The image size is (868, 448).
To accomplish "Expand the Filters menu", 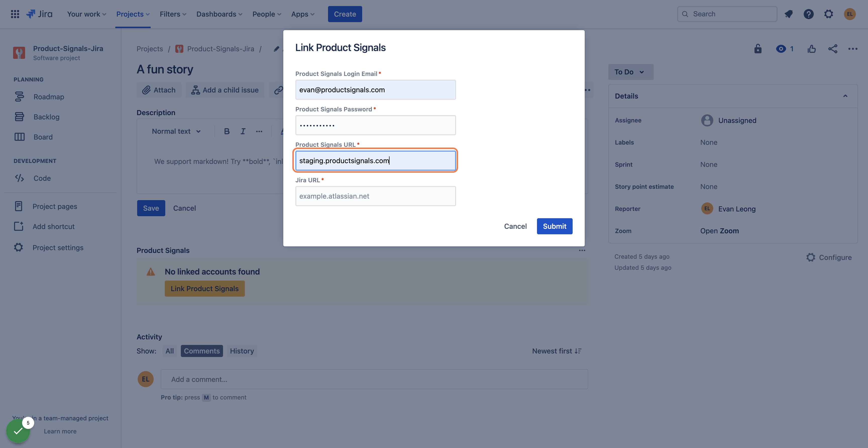I will point(173,14).
